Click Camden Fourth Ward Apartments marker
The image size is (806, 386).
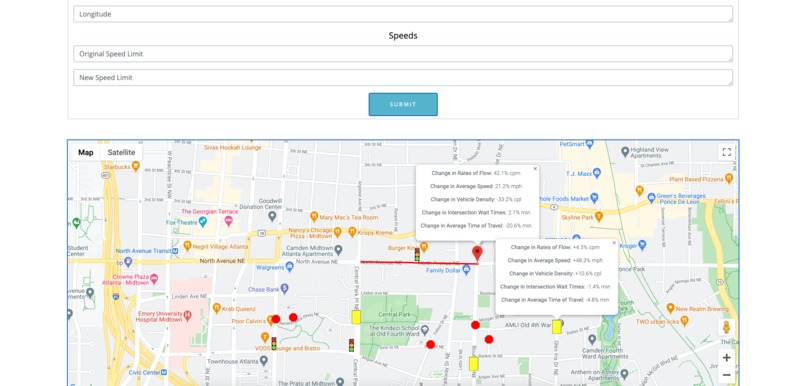tap(592, 340)
